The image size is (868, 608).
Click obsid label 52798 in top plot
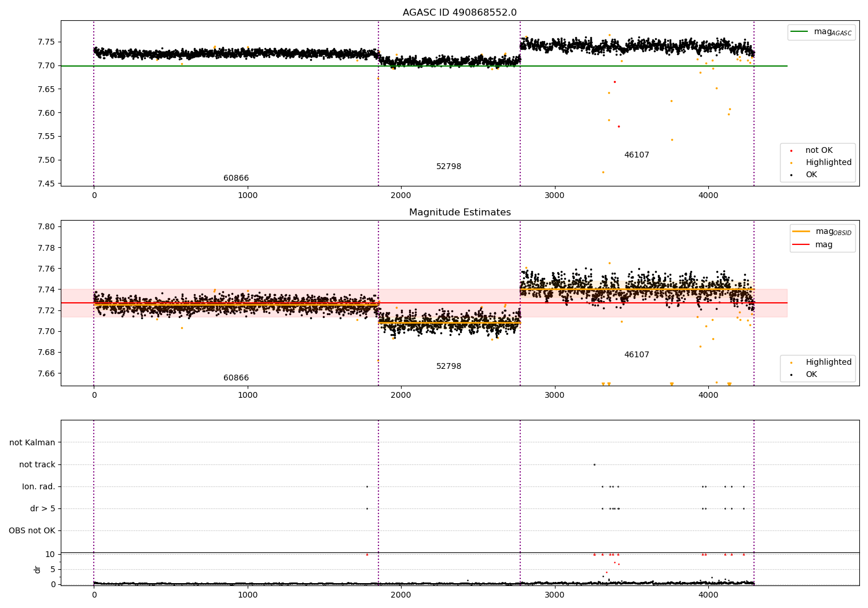[x=449, y=167]
